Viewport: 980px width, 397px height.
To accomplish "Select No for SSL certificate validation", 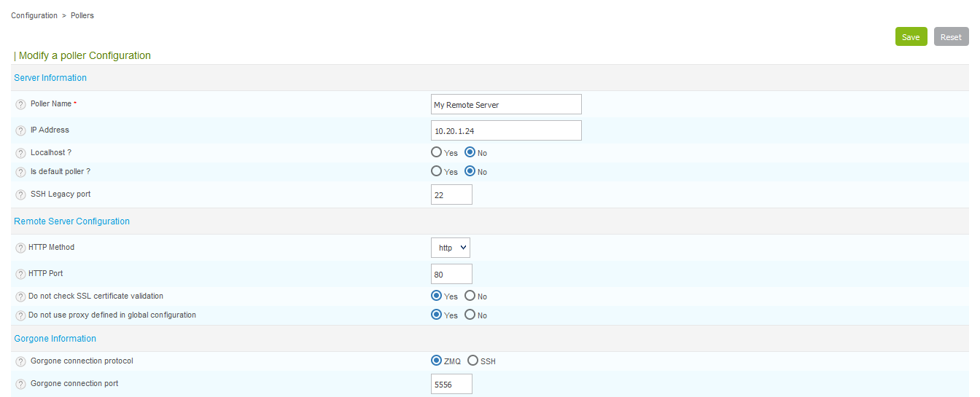I will point(470,296).
